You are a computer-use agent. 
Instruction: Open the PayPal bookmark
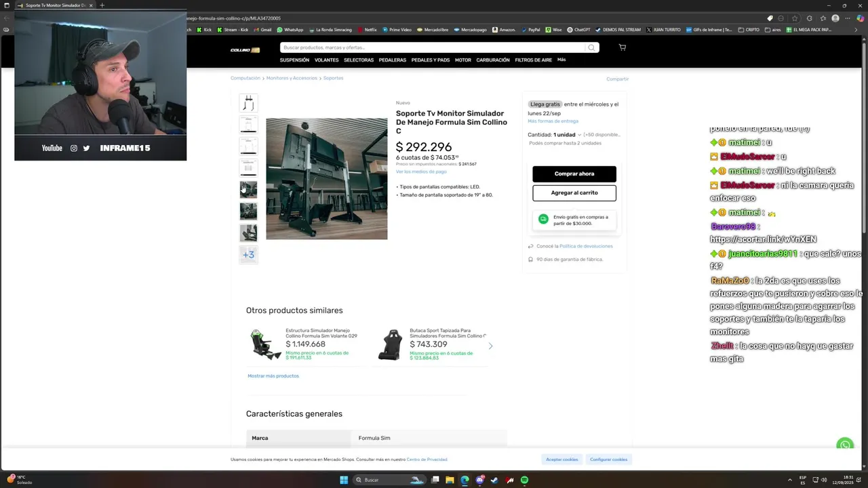pyautogui.click(x=530, y=30)
